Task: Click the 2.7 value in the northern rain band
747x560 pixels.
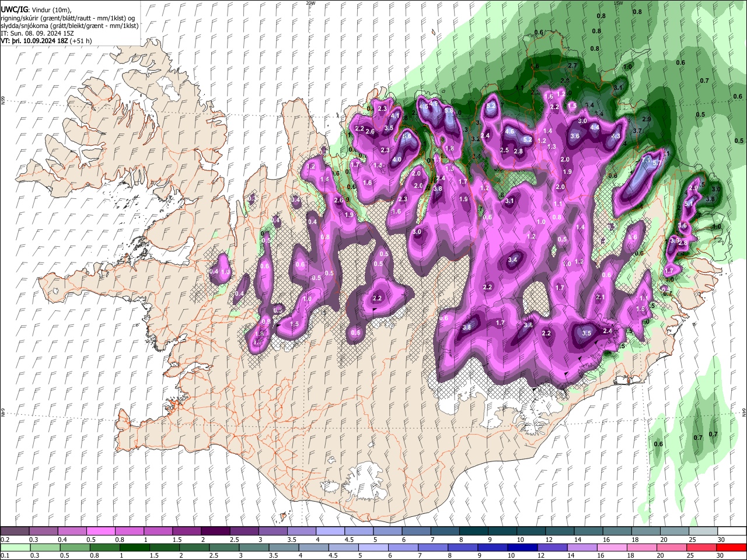Action: [x=573, y=65]
